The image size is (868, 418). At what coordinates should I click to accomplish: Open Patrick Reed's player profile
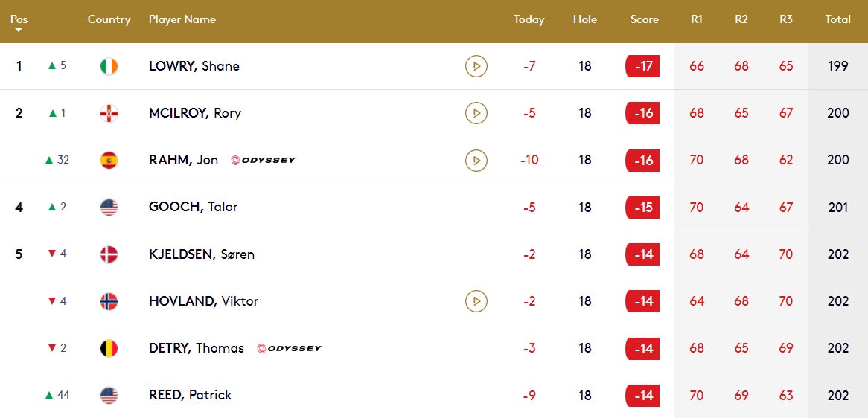[191, 395]
